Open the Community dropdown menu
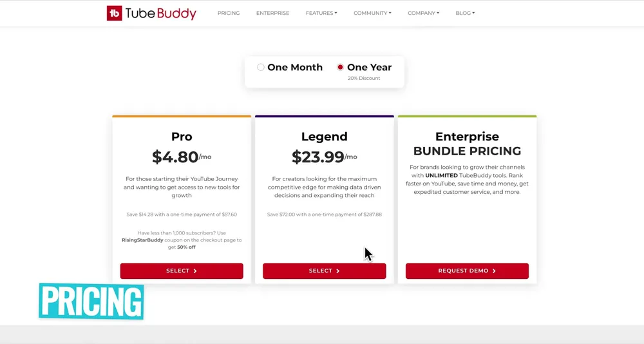This screenshot has width=644, height=344. tap(372, 13)
